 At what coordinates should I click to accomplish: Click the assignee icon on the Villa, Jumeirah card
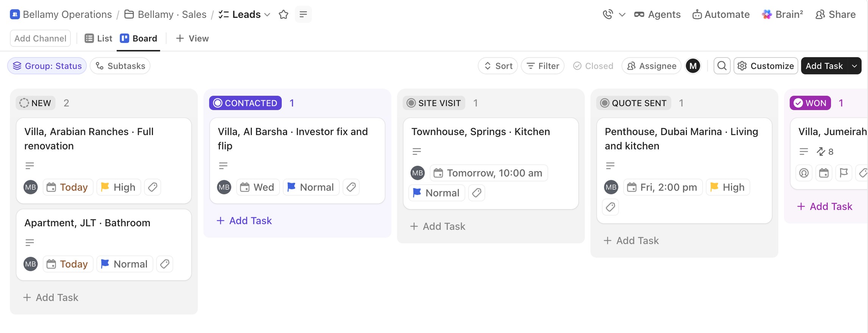point(804,173)
